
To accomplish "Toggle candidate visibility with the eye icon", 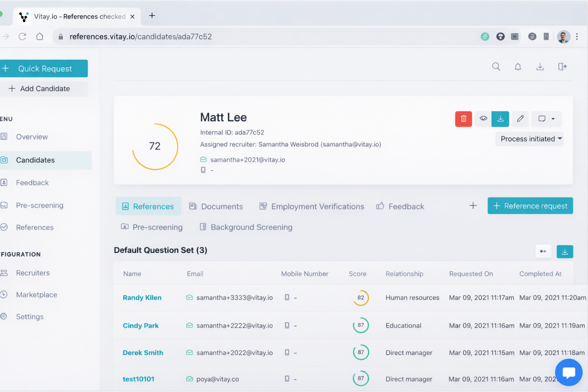I will click(x=483, y=119).
